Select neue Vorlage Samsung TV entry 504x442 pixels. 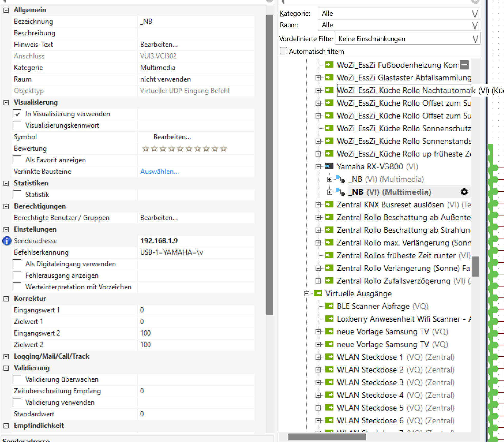(383, 331)
